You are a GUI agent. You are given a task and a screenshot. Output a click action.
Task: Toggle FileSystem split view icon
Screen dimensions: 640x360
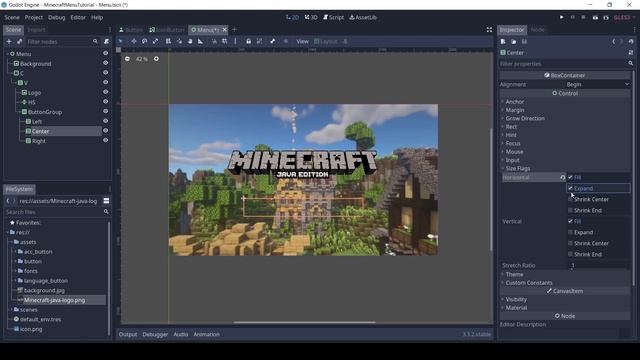[x=106, y=201]
